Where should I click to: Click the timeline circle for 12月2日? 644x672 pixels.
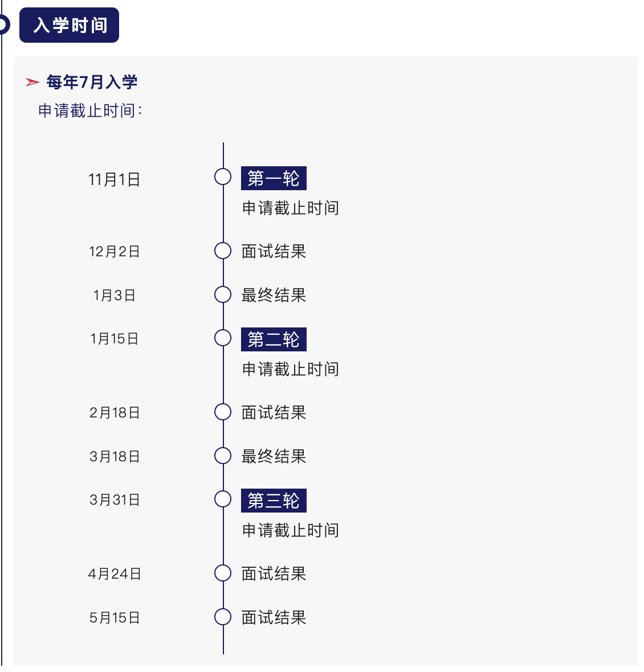coord(223,251)
